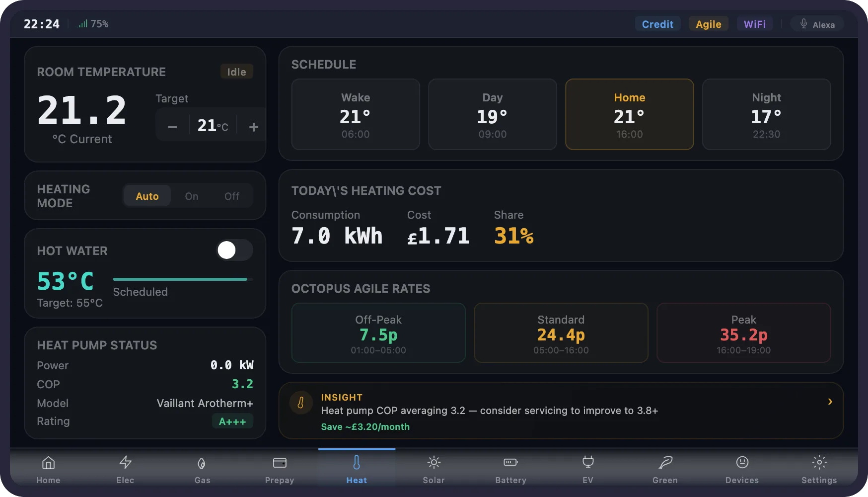
Task: Expand the heat pump COP insight chevron
Action: click(830, 402)
